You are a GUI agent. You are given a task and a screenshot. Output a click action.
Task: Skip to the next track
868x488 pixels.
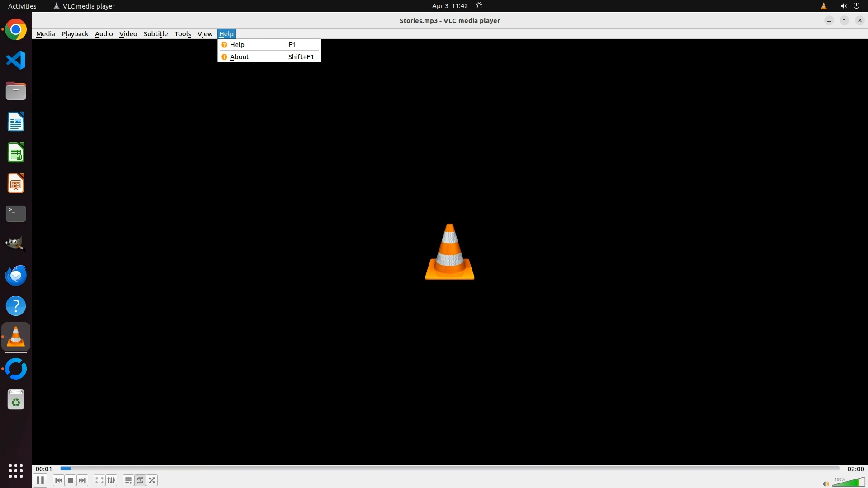click(x=82, y=480)
